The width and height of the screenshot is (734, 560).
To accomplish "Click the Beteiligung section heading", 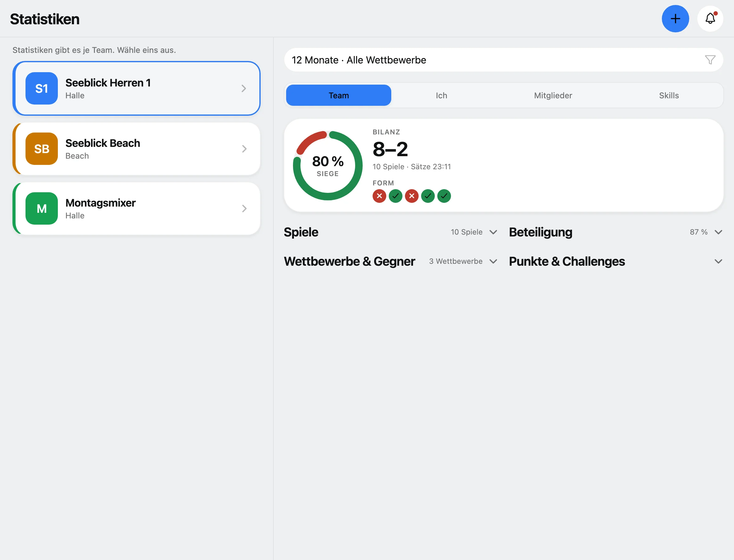I will [x=541, y=232].
